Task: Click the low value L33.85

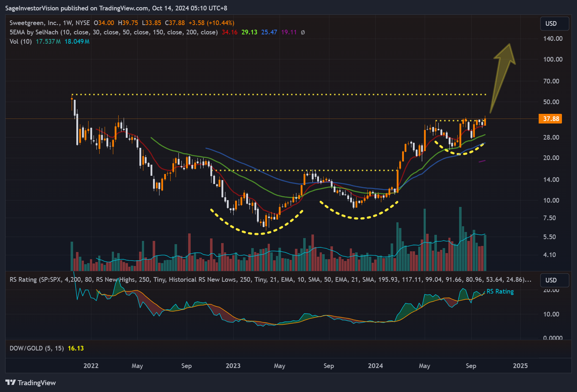Action: (x=152, y=23)
